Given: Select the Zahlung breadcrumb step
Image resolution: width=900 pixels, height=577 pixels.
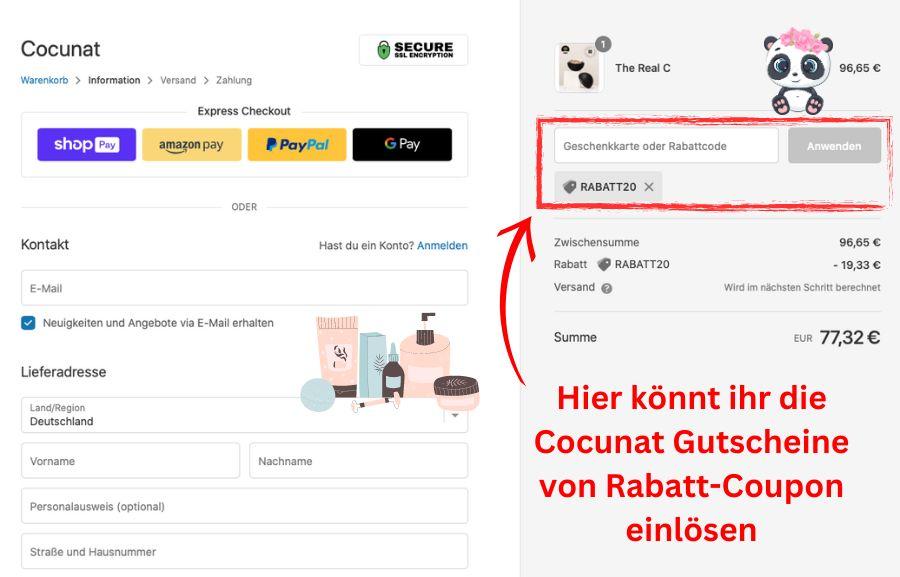Looking at the screenshot, I should 234,80.
